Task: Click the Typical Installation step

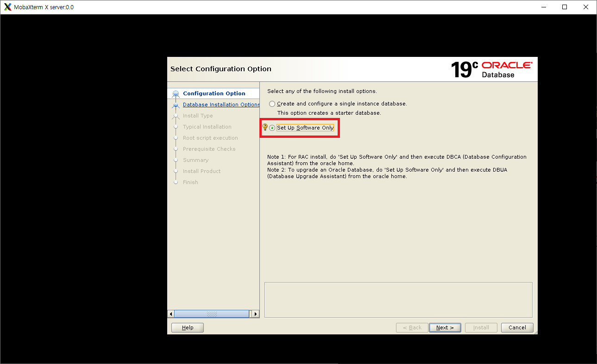Action: click(x=207, y=127)
